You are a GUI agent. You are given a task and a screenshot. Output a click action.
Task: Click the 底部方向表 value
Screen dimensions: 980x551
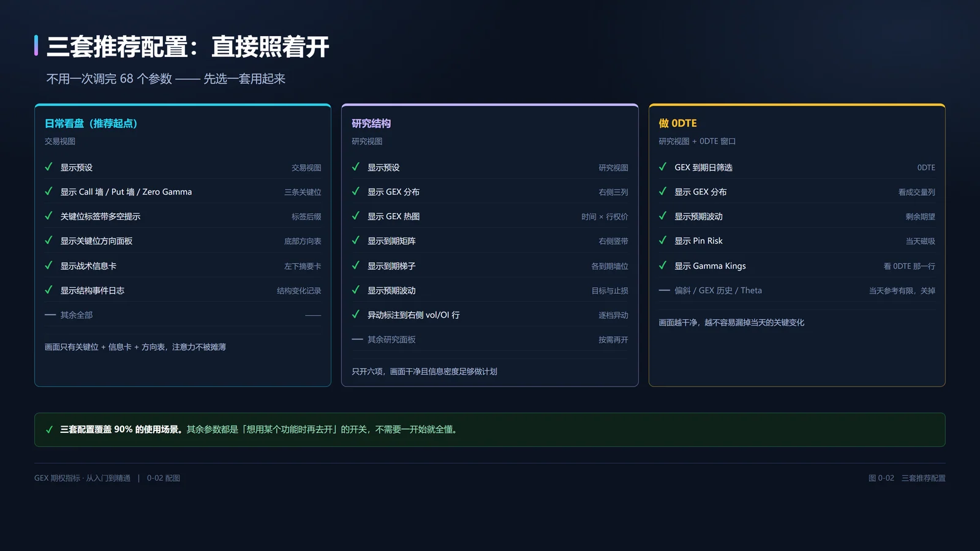tap(303, 241)
